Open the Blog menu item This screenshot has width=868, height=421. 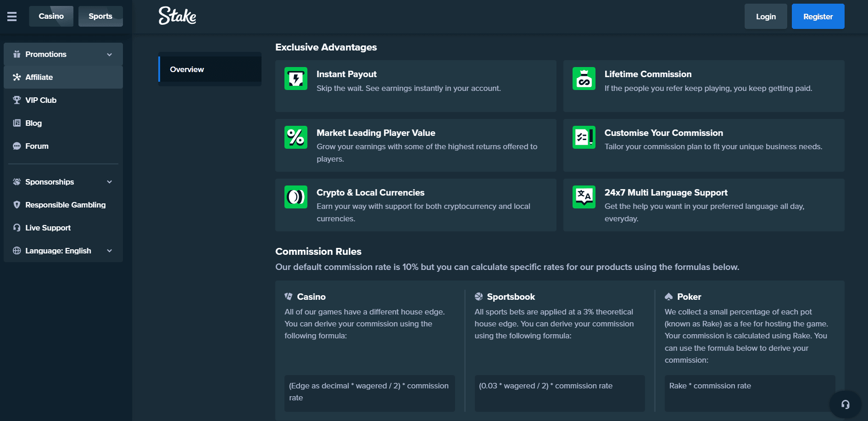[63, 123]
